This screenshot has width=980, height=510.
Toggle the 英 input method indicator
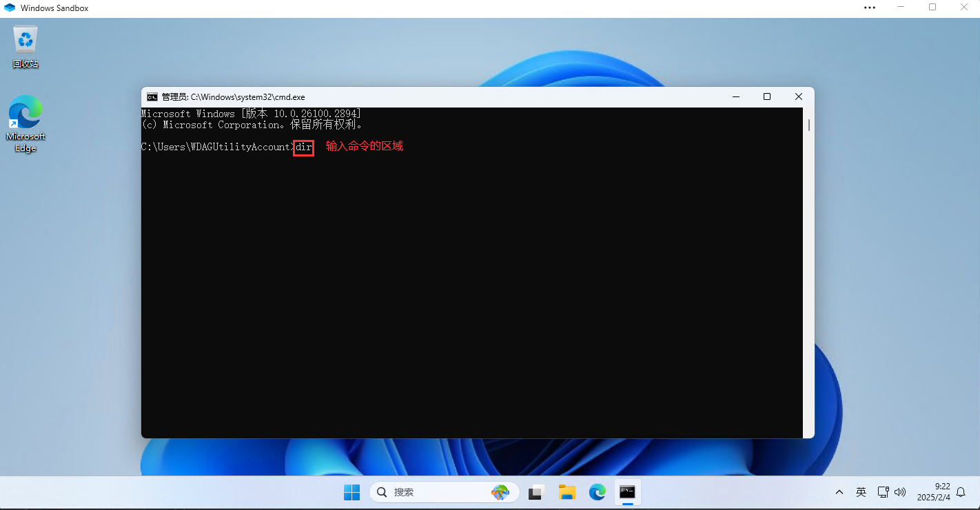click(x=861, y=492)
